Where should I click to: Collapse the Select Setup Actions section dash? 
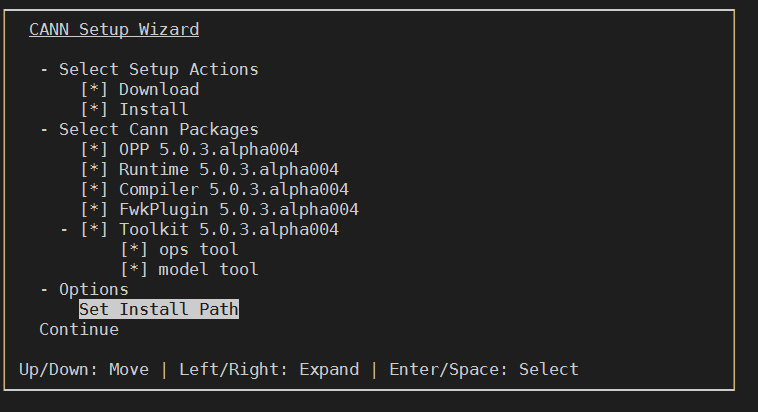click(x=44, y=70)
